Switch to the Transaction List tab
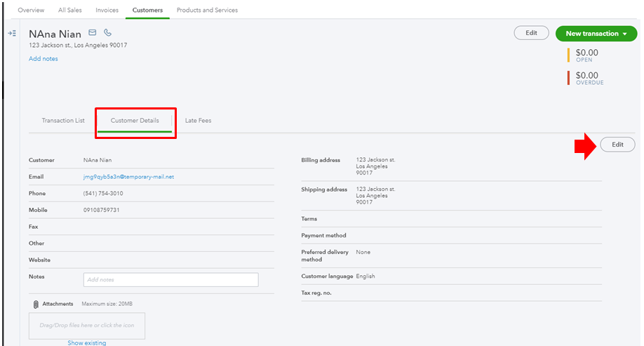 tap(63, 121)
